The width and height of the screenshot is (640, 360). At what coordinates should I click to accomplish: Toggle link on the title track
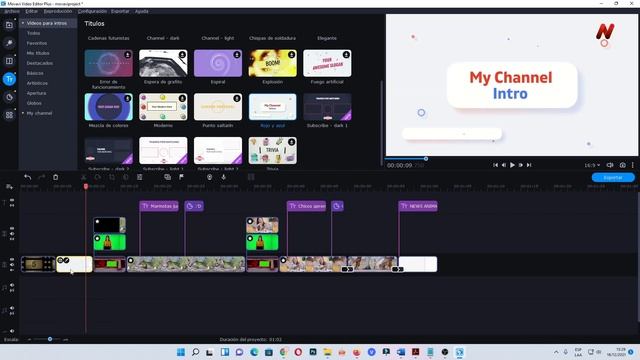(12, 205)
